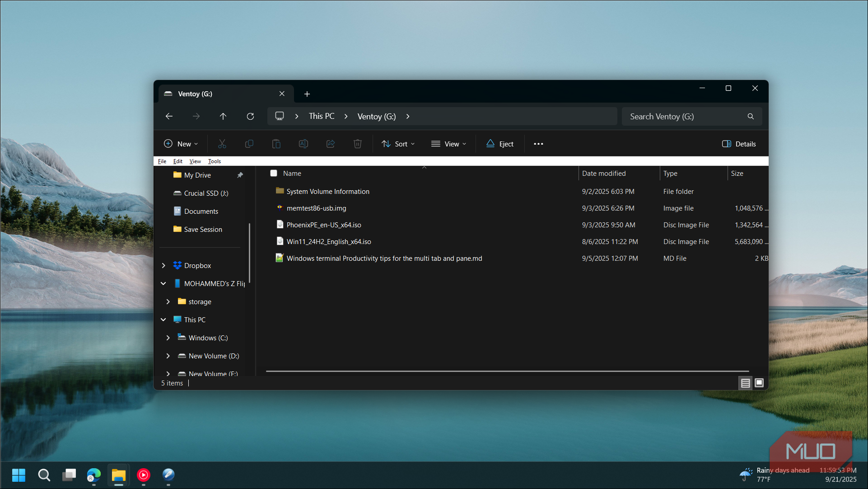This screenshot has width=868, height=489.
Task: Switch to large thumbnails view in status bar
Action: tap(759, 383)
